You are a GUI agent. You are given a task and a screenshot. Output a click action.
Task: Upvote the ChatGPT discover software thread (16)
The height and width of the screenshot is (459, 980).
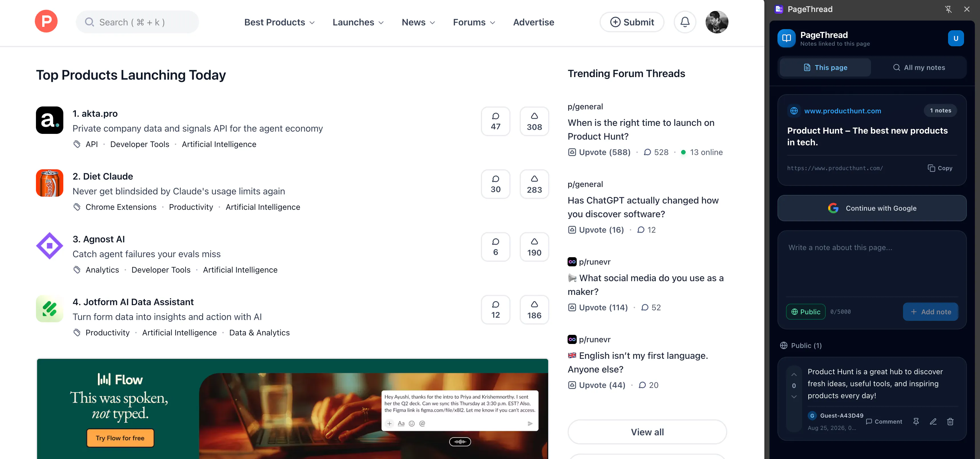(x=596, y=230)
